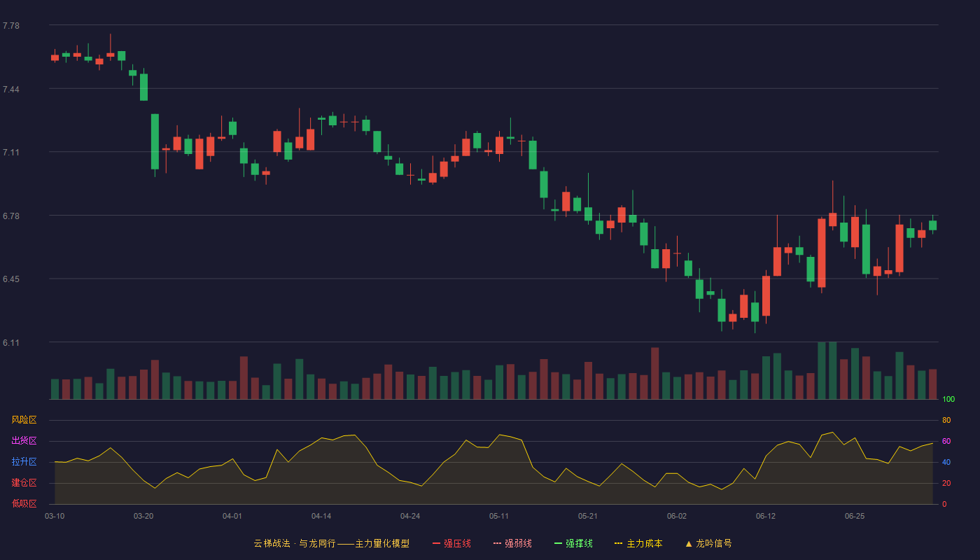Click the pink dashed 强弱线 legend marker
Image resolution: width=980 pixels, height=560 pixels.
(498, 543)
